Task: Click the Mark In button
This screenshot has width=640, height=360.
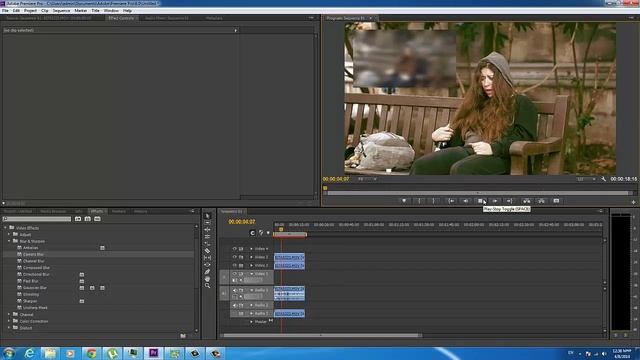Action: (419, 201)
